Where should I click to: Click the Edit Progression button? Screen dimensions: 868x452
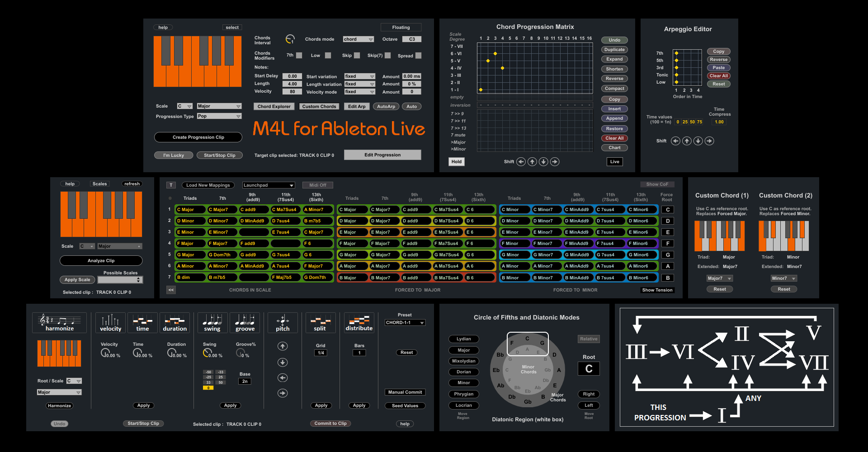382,155
